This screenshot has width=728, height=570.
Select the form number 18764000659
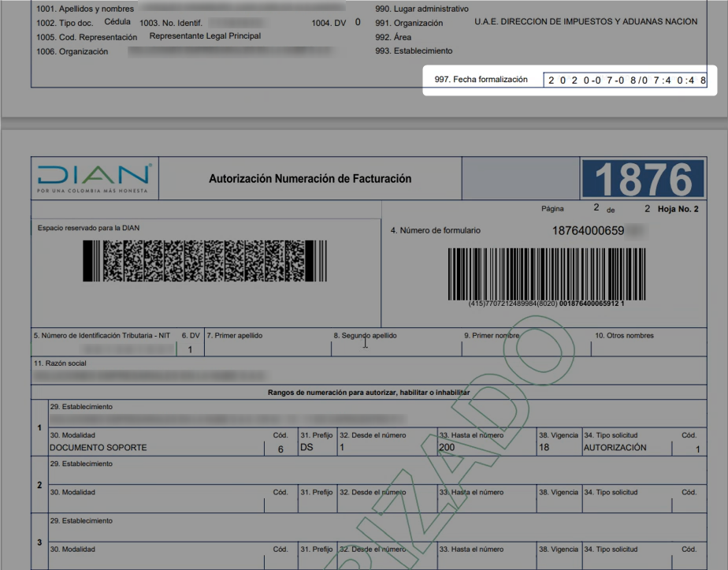click(x=588, y=230)
